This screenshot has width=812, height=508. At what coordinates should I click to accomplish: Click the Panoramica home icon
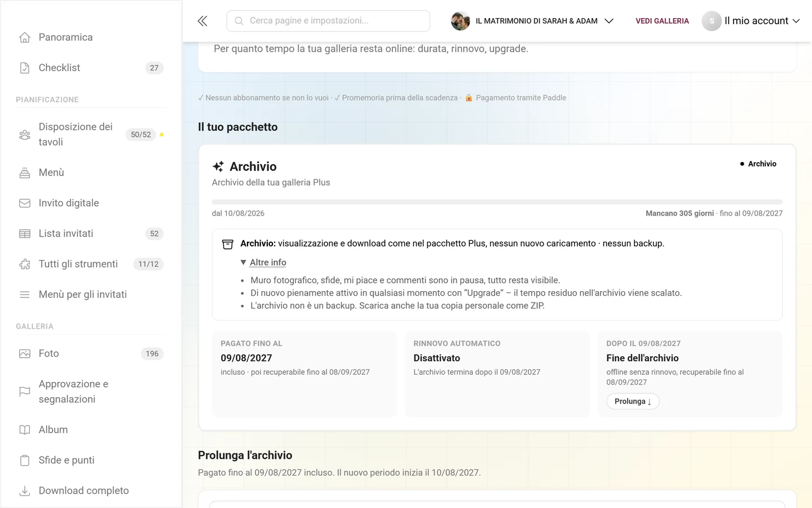[25, 37]
